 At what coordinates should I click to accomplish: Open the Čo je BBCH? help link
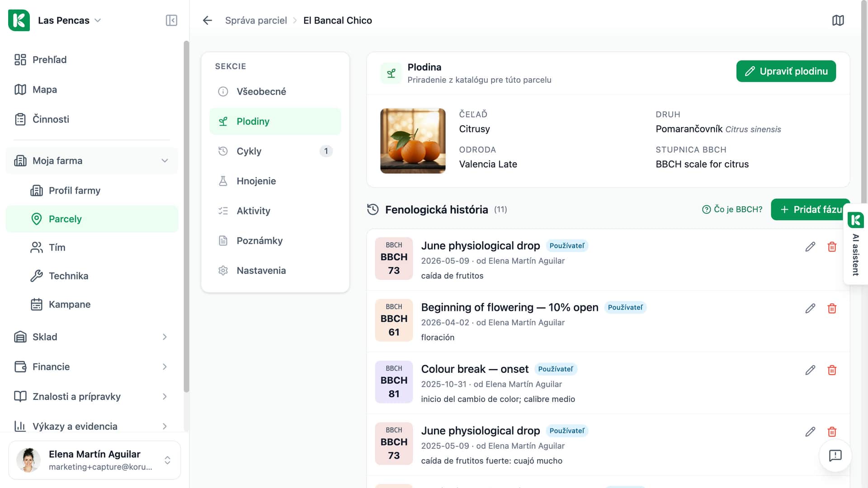pyautogui.click(x=732, y=210)
